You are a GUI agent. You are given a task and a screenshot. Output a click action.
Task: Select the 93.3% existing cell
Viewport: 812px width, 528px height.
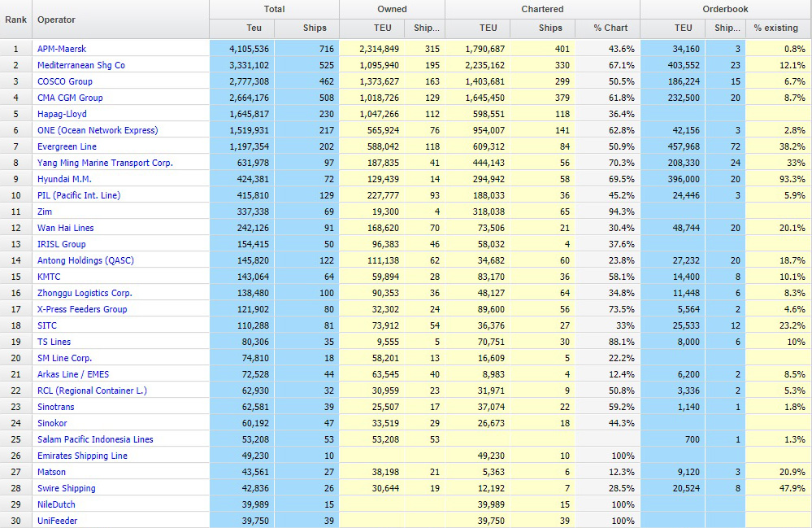[779, 179]
